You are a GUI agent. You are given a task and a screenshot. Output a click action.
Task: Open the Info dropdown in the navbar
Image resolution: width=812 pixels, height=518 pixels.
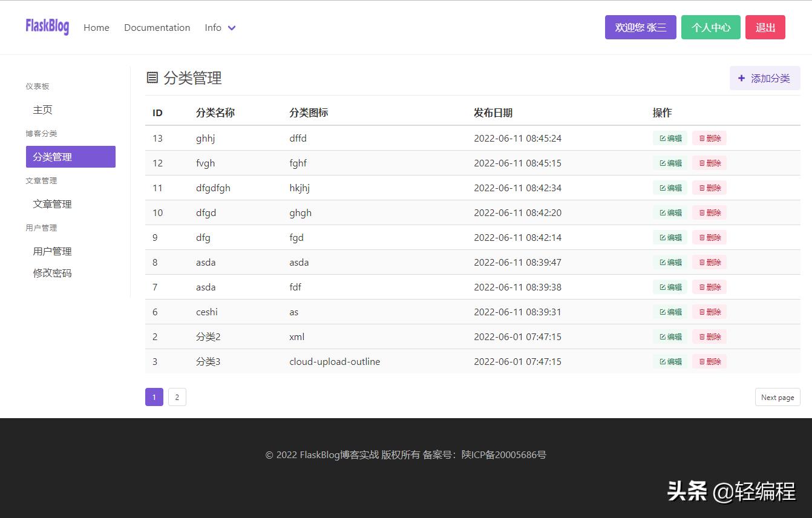(x=220, y=27)
